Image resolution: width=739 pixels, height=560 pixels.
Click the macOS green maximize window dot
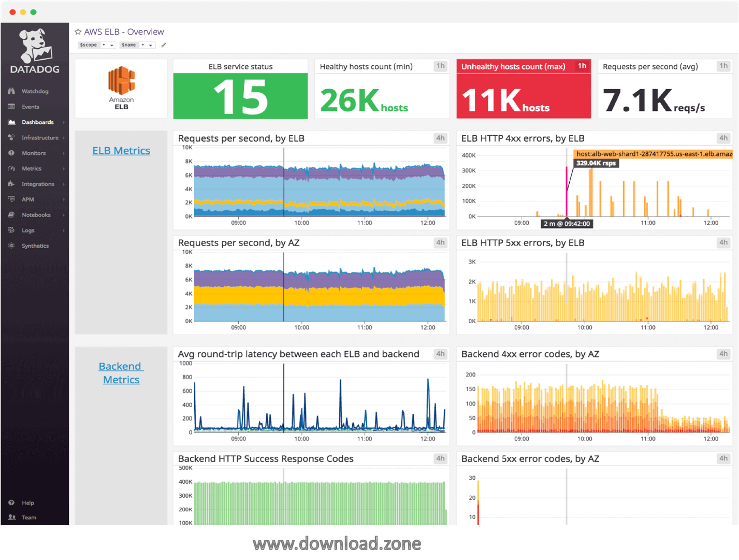pos(33,12)
